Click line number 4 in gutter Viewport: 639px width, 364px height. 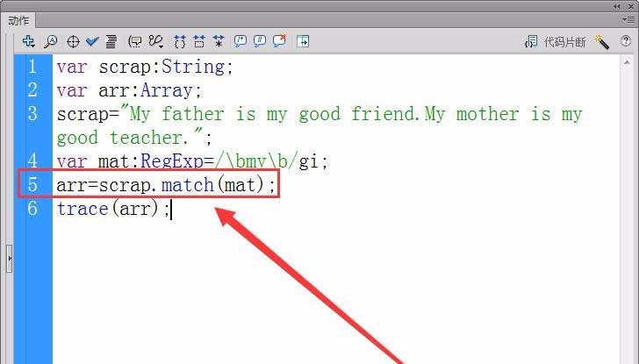coord(32,161)
